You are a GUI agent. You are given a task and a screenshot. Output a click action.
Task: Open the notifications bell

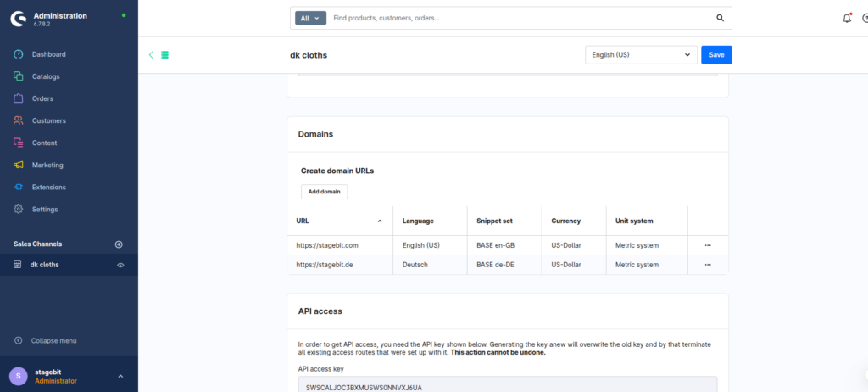click(847, 19)
